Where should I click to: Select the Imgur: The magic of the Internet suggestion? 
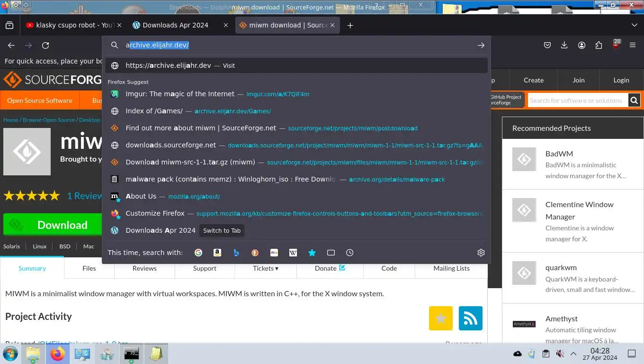click(x=296, y=94)
